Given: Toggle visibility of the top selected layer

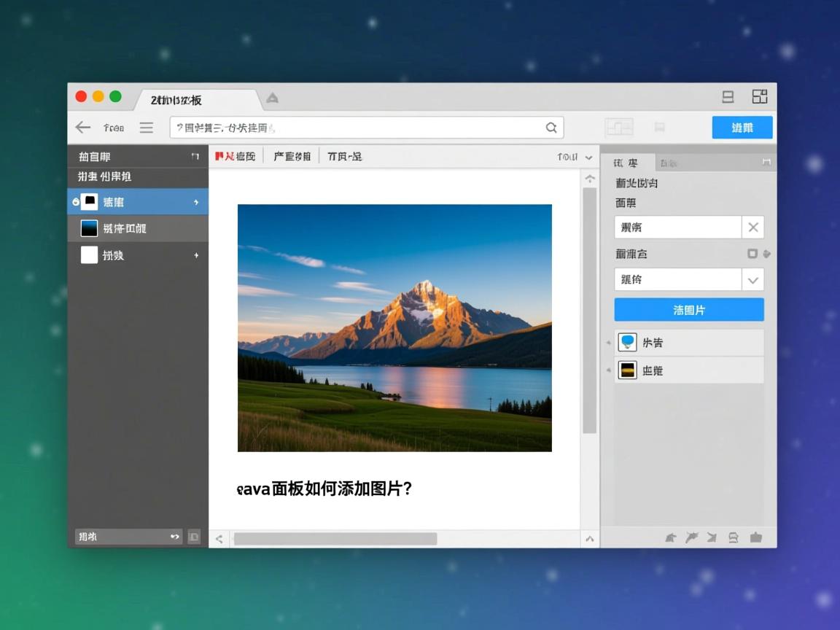Looking at the screenshot, I should (76, 201).
